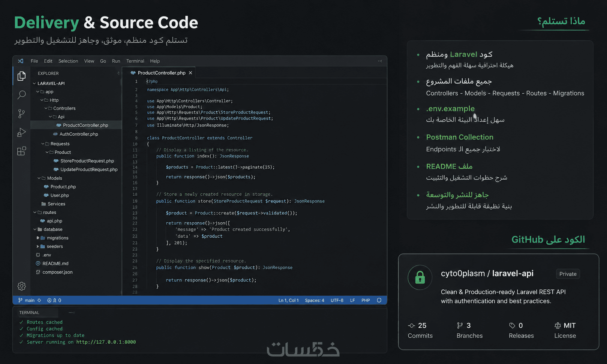Click the Explorer panel more actions icon
The width and height of the screenshot is (607, 364).
point(118,73)
